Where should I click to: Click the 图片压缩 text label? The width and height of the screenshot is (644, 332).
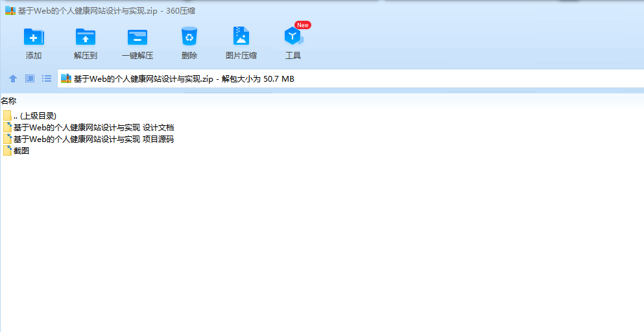pyautogui.click(x=241, y=56)
